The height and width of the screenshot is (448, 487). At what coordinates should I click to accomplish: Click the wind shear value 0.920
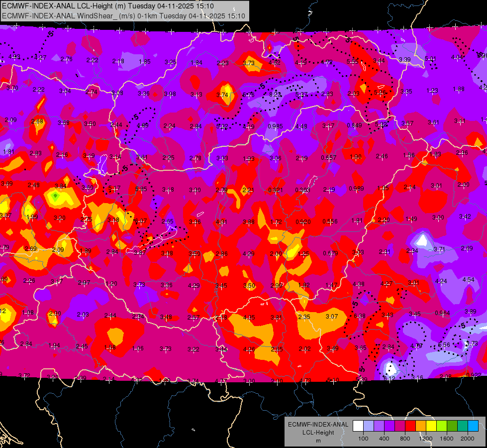303,222
